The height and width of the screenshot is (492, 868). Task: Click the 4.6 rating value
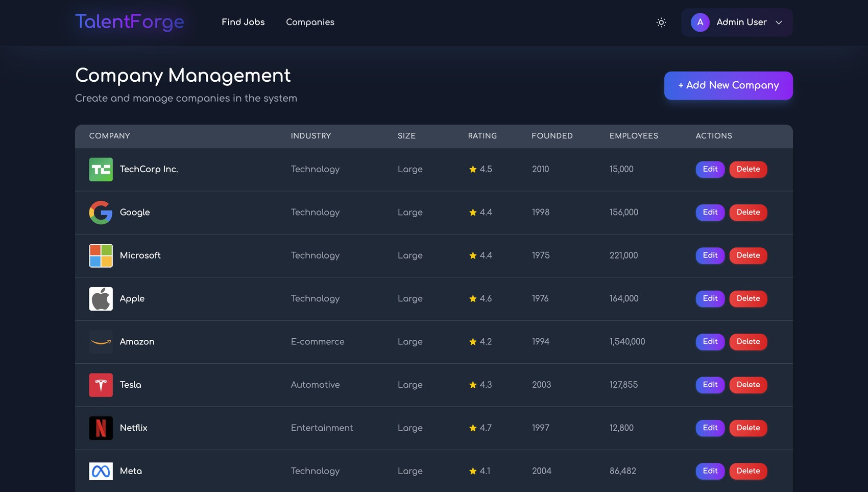(486, 298)
